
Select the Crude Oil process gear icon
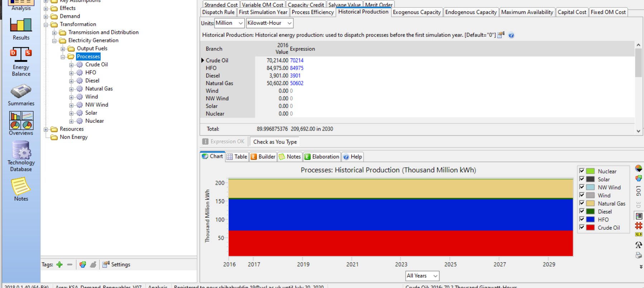tap(80, 64)
